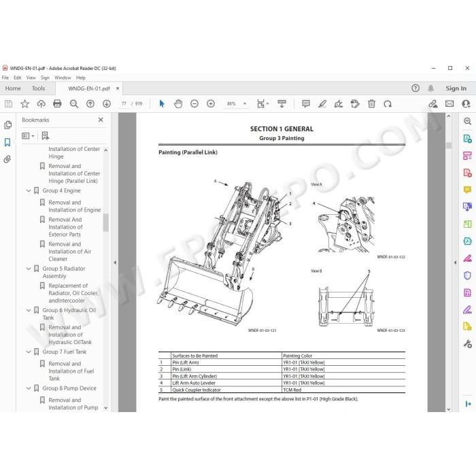This screenshot has width=476, height=476.
Task: Print the document with the printer icon
Action: [x=57, y=104]
